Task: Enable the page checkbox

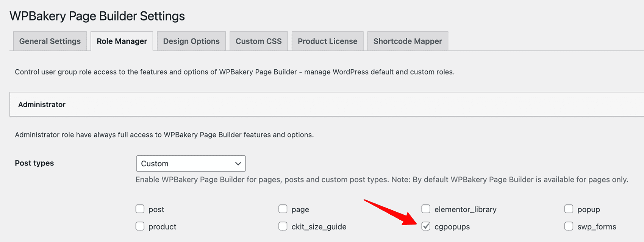Action: tap(283, 209)
